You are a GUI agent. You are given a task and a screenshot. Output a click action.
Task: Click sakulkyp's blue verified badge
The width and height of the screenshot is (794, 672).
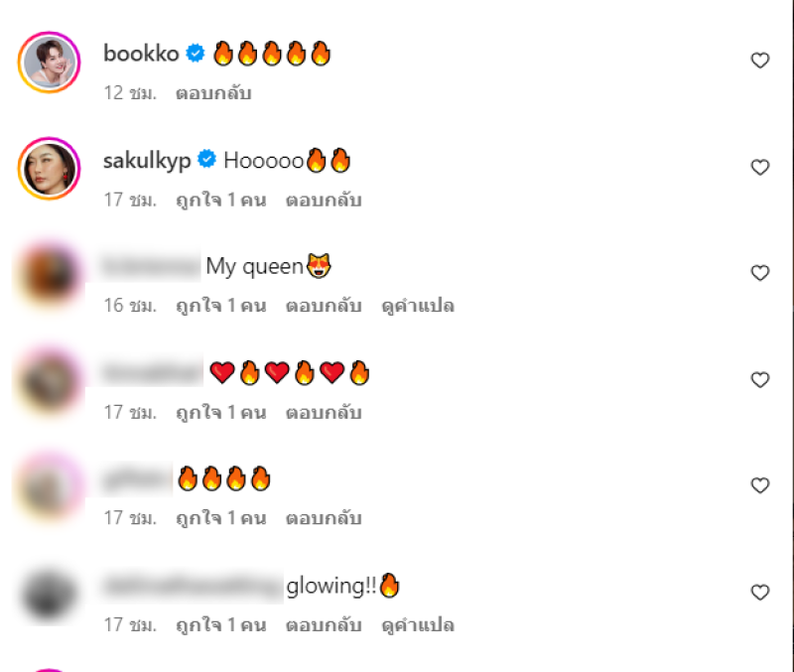click(206, 159)
